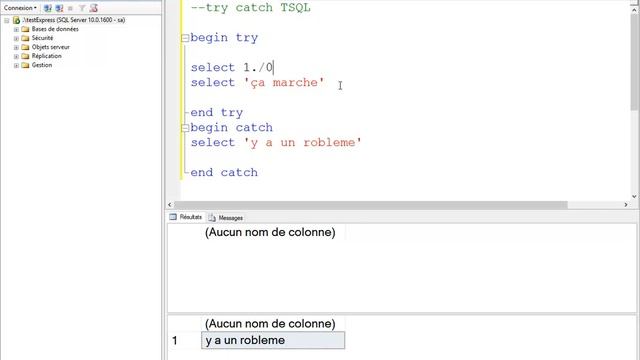Image resolution: width=640 pixels, height=360 pixels.
Task: Click the editor's scroll down arrow
Action: tap(635, 196)
